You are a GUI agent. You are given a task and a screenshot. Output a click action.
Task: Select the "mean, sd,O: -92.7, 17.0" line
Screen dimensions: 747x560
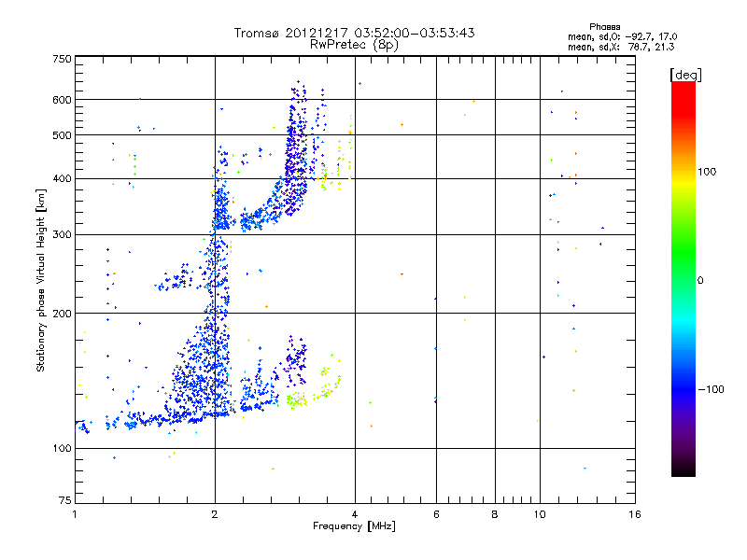622,36
